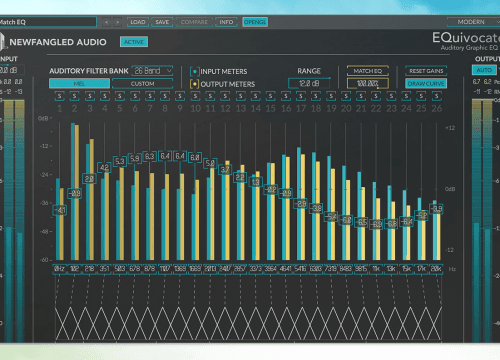Click the 102 frequency field

(x=75, y=269)
